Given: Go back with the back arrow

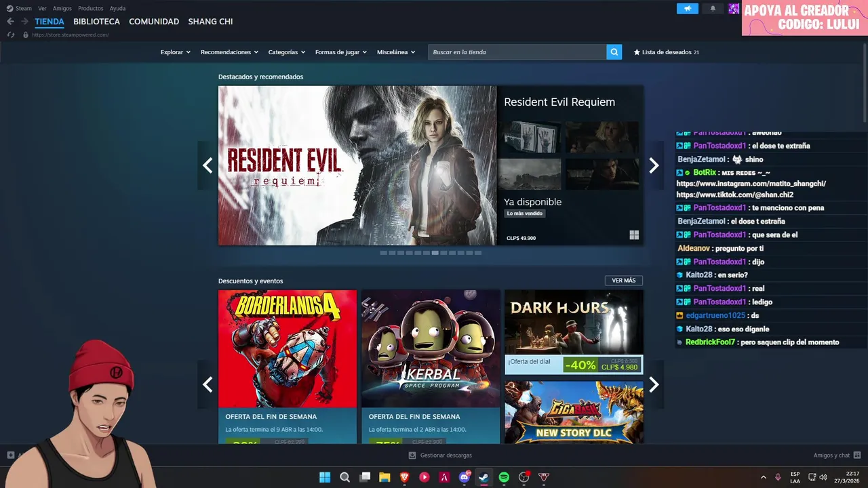Looking at the screenshot, I should 10,22.
